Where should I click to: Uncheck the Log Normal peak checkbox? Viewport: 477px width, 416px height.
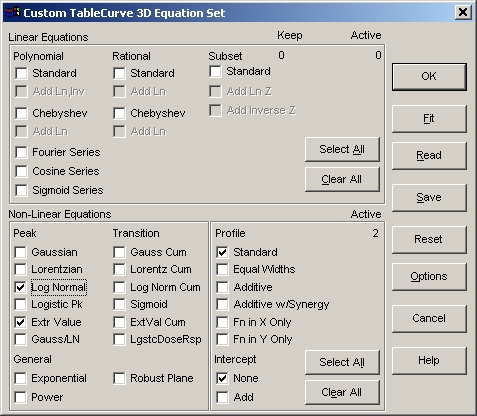click(x=21, y=287)
